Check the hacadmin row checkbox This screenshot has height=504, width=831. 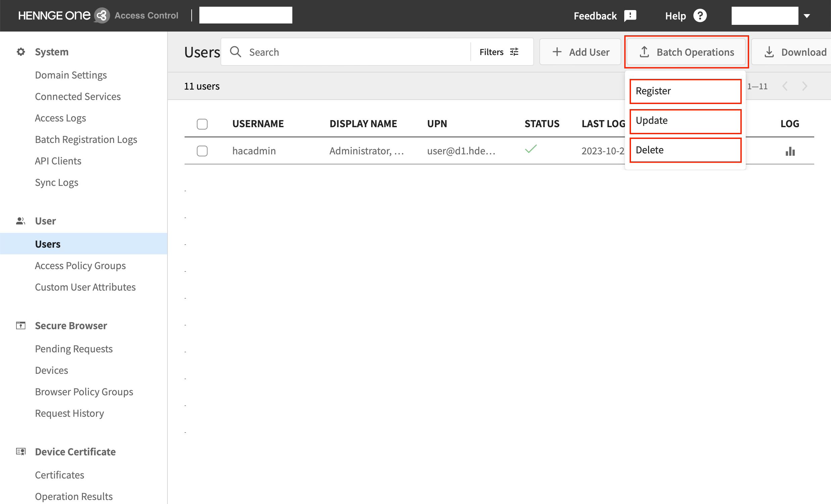[x=202, y=151]
